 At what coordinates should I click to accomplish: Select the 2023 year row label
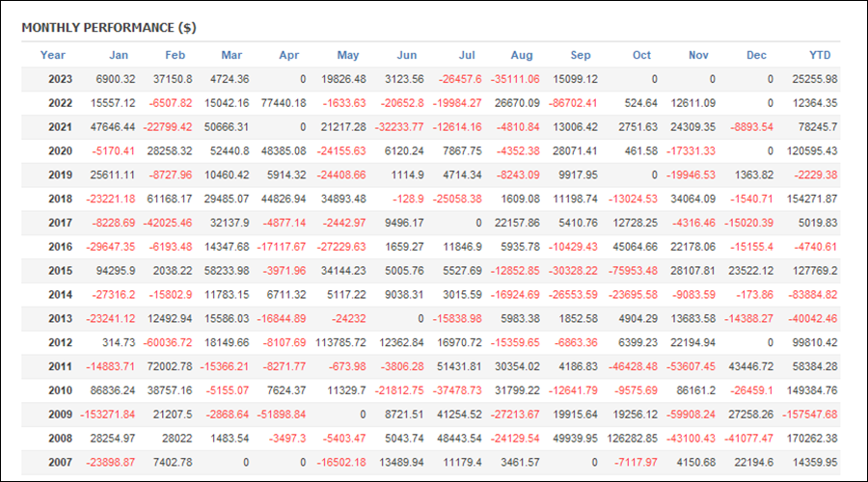(x=60, y=79)
